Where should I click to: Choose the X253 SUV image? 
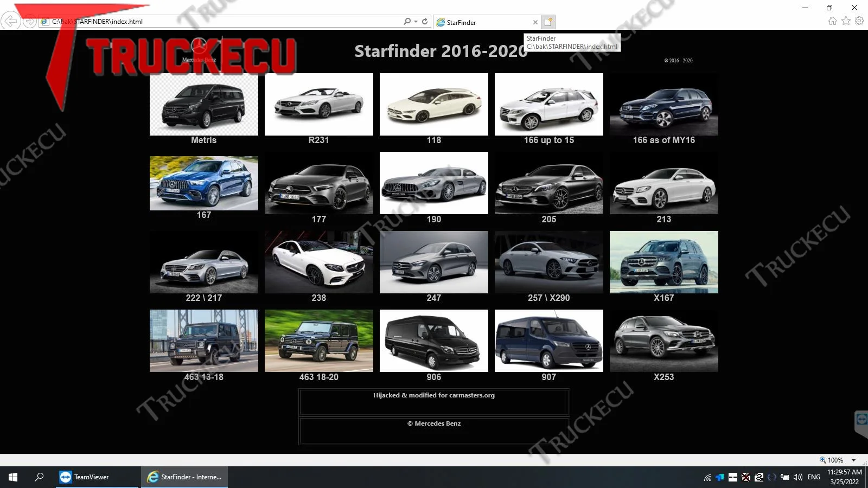click(x=664, y=341)
